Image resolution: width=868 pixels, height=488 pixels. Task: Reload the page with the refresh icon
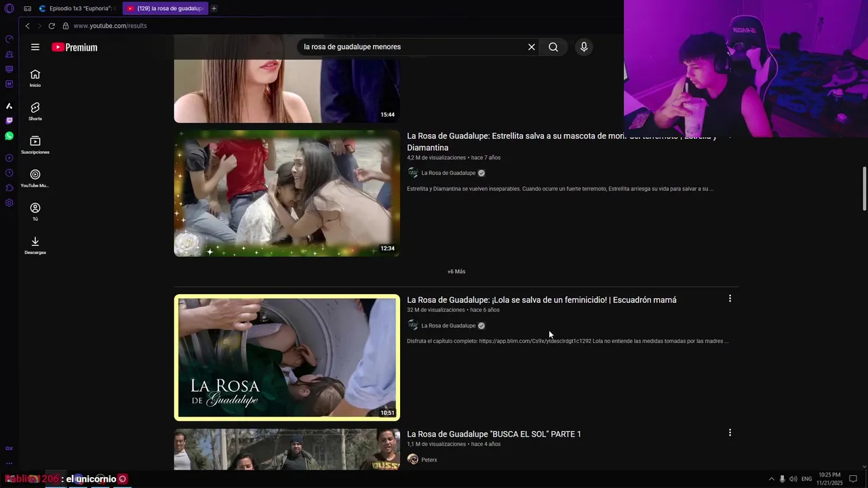[x=52, y=26]
